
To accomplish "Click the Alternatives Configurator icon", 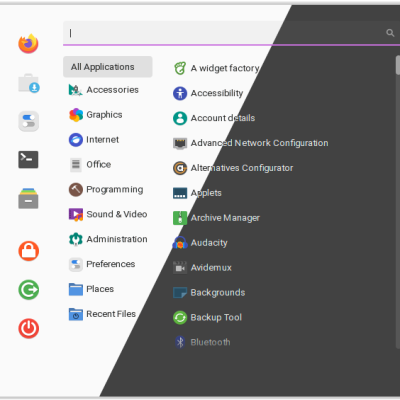I will click(x=180, y=168).
